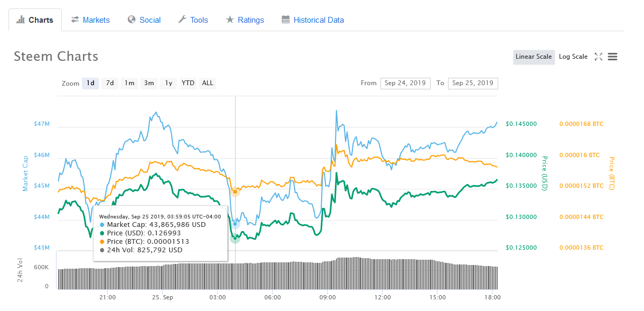Click the Price (BTC) axis title
The width and height of the screenshot is (644, 311).
coord(612,173)
